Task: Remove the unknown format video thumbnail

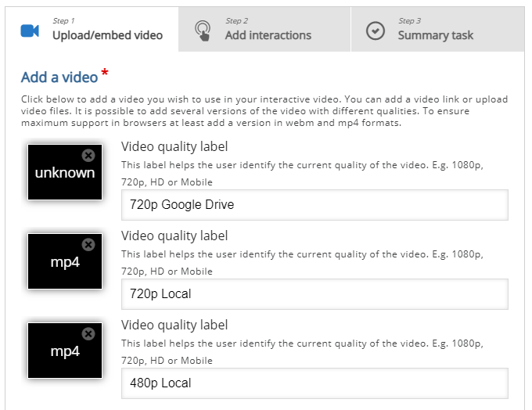Action: click(x=88, y=156)
